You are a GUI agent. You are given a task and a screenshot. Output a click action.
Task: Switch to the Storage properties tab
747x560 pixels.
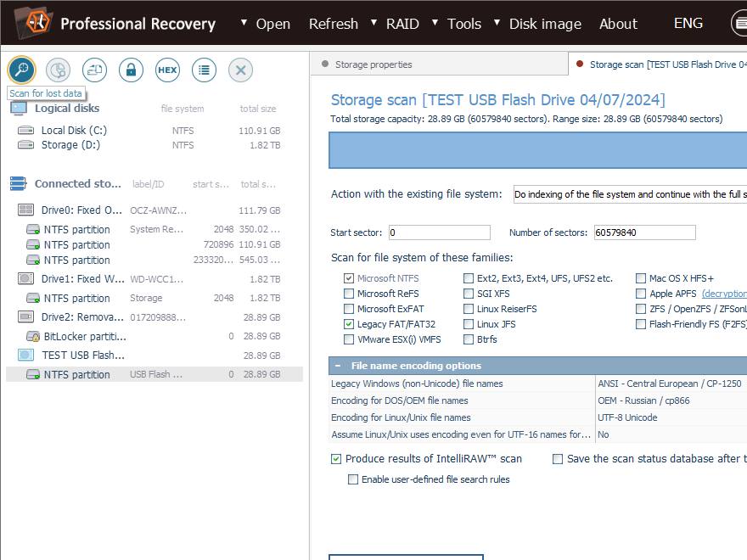tap(373, 64)
